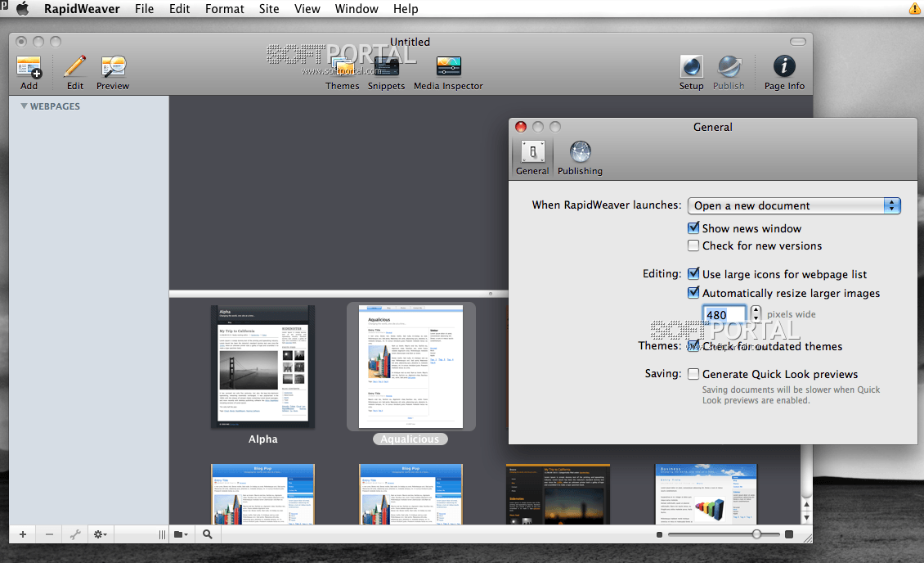Image resolution: width=924 pixels, height=563 pixels.
Task: Enable Check for new versions
Action: tap(693, 245)
